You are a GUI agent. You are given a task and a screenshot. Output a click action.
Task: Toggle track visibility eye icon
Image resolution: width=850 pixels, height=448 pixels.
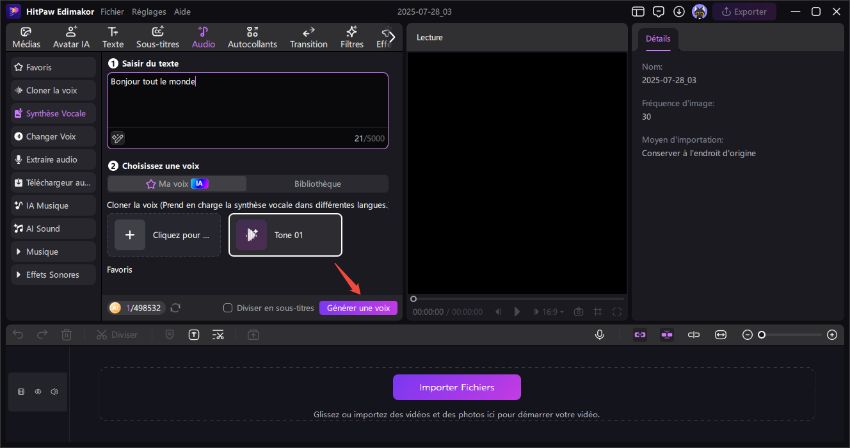coord(38,392)
